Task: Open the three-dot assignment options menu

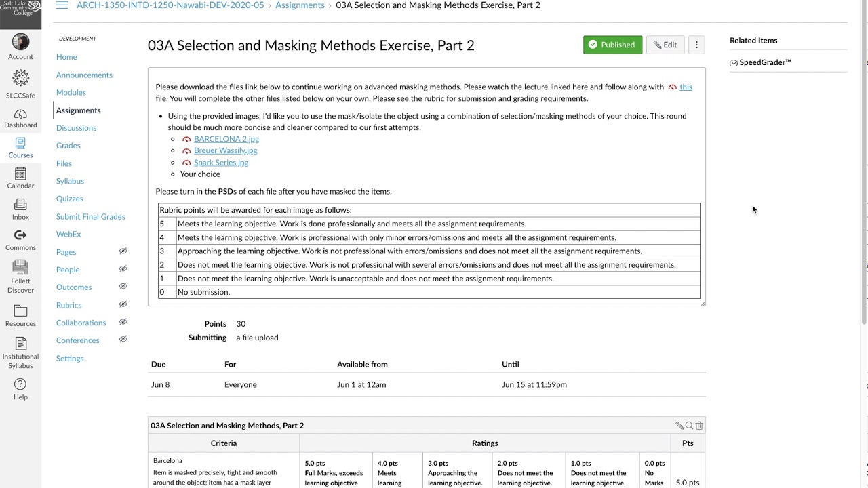Action: click(696, 45)
